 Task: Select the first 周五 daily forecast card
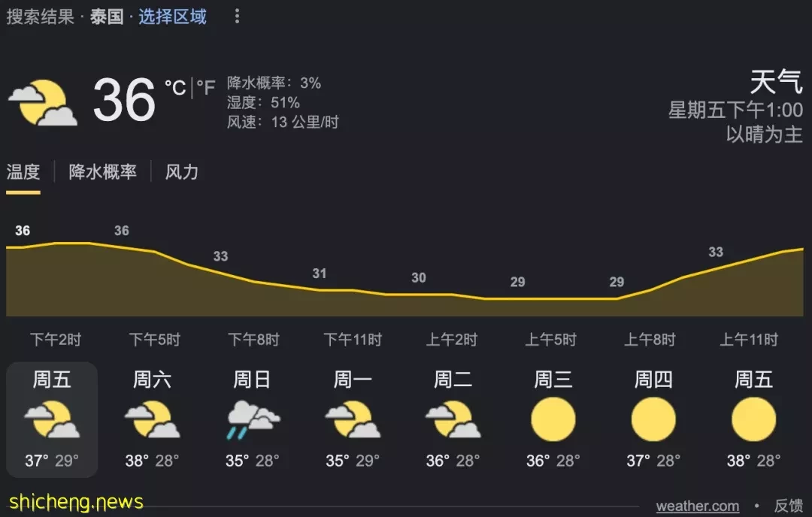[x=52, y=420]
